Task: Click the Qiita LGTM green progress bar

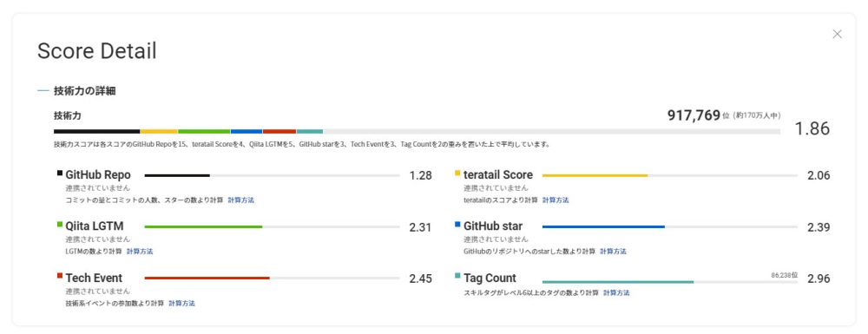Action: point(272,226)
